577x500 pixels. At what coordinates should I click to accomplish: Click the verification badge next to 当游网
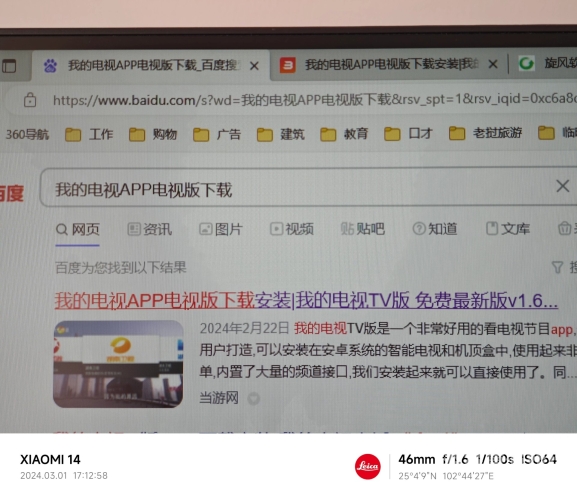(254, 398)
